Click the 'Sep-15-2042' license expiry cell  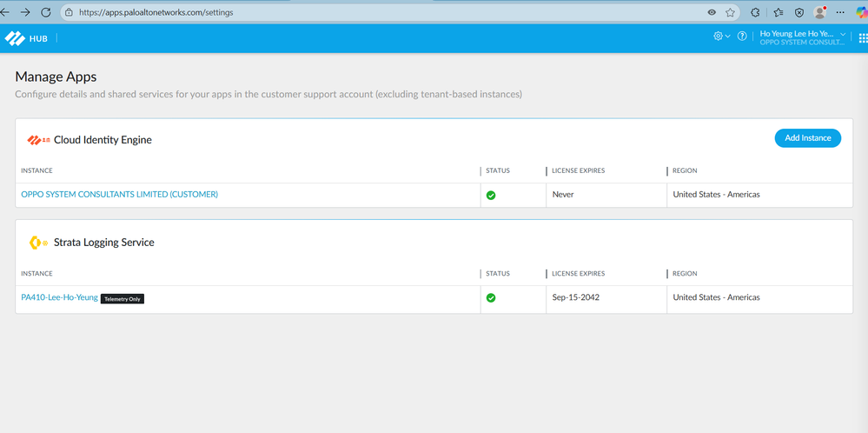tap(606, 298)
